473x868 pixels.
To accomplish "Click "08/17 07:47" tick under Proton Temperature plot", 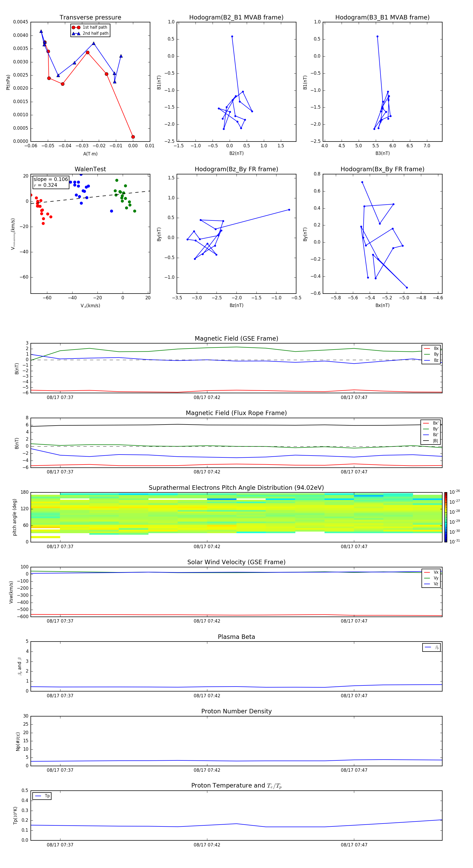I will tap(354, 845).
